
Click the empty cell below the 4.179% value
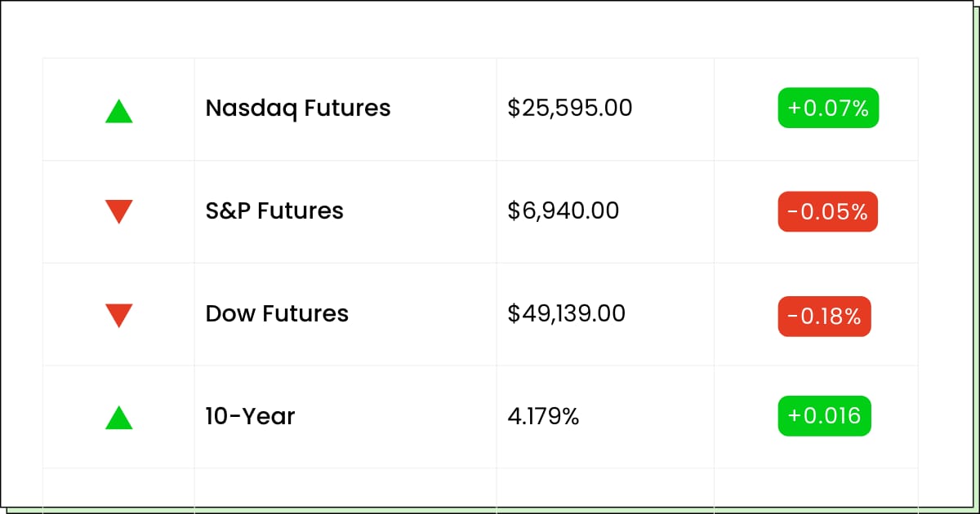(x=604, y=486)
